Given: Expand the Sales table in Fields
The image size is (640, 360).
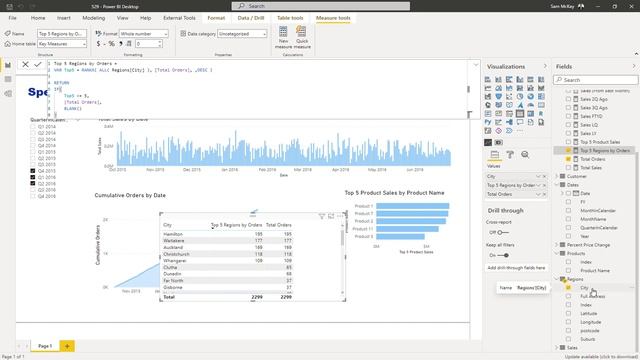Looking at the screenshot, I should tap(557, 347).
